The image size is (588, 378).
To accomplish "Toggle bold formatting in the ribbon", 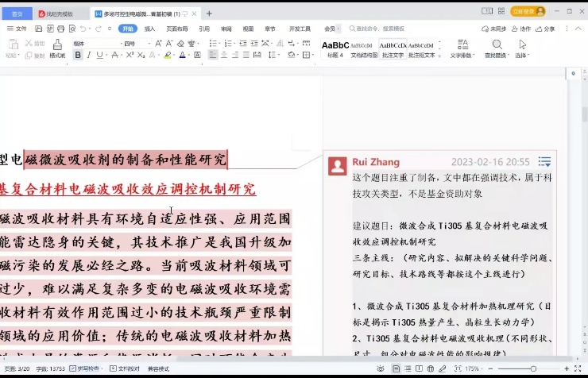I will pos(78,56).
